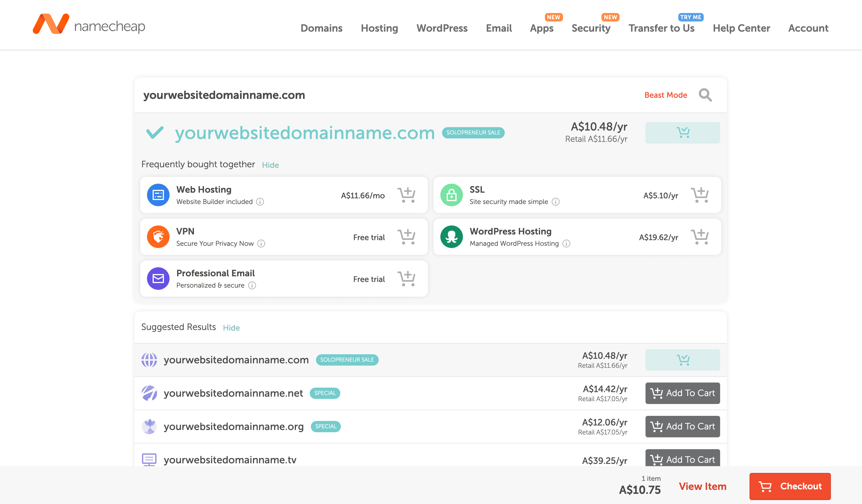The width and height of the screenshot is (862, 504).
Task: Click the domain search input field
Action: pos(387,95)
